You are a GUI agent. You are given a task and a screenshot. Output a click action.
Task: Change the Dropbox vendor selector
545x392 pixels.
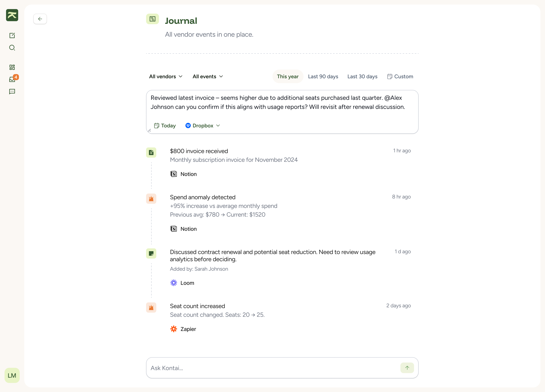click(202, 126)
